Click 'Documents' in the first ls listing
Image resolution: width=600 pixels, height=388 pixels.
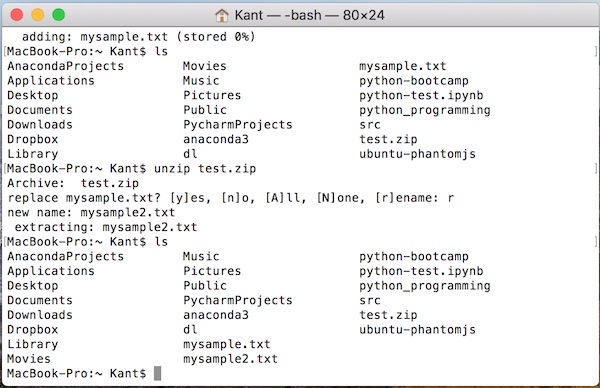40,110
